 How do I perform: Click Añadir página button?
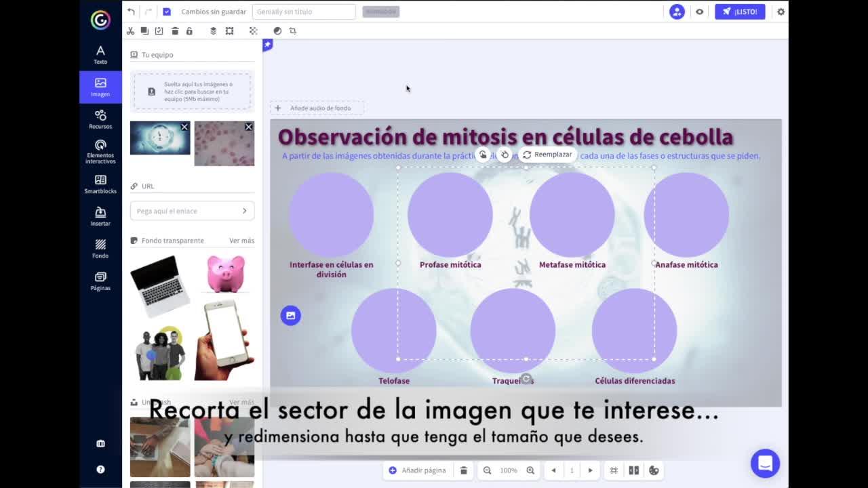(x=417, y=470)
